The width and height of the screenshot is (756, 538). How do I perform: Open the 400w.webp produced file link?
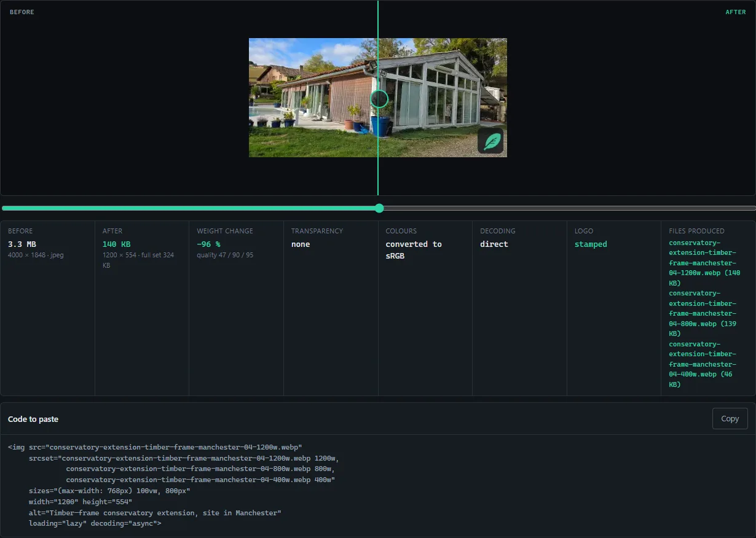click(x=704, y=364)
